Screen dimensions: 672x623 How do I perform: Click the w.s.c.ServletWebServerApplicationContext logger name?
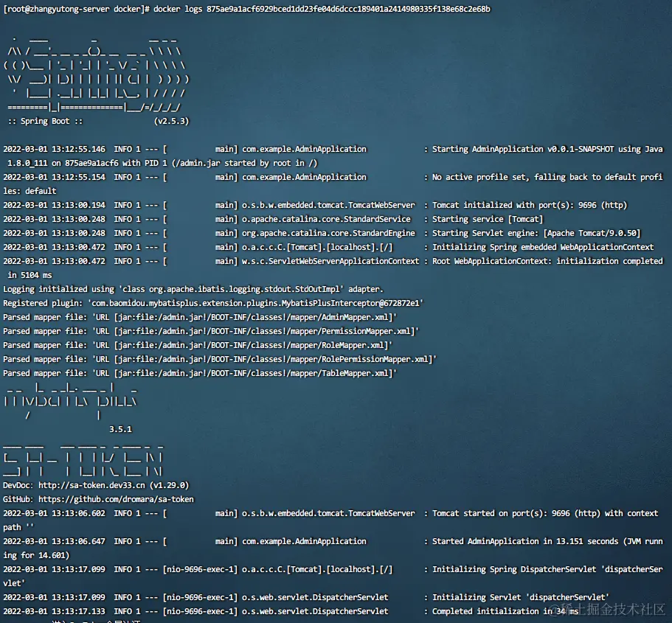tap(330, 262)
